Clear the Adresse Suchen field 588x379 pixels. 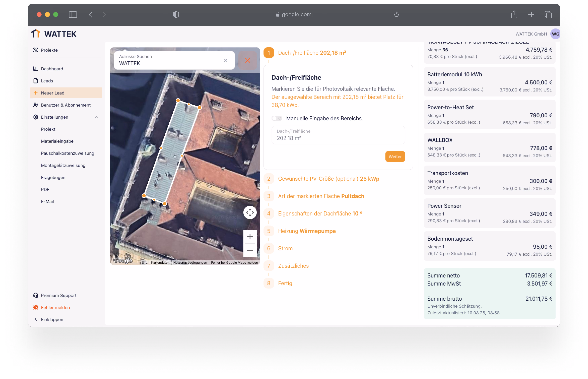click(225, 60)
